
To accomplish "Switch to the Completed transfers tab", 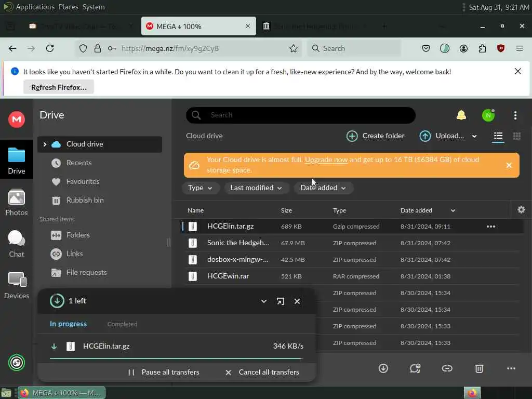I will coord(122,324).
